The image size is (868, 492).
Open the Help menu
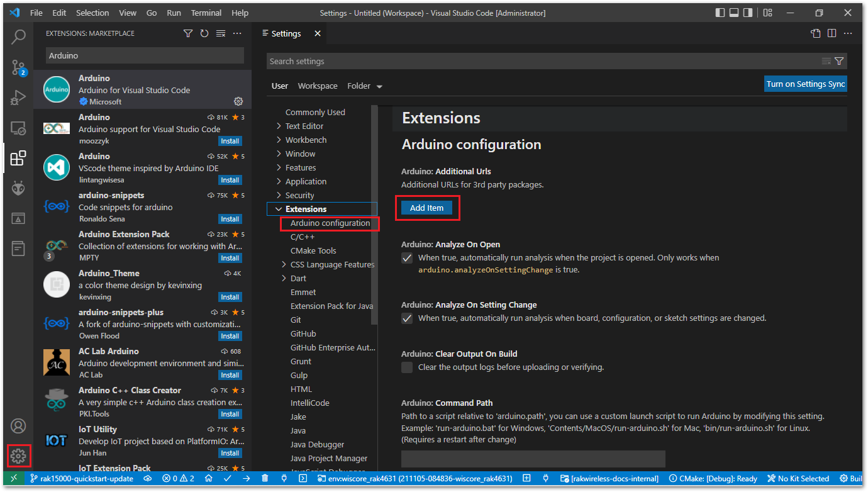point(240,13)
